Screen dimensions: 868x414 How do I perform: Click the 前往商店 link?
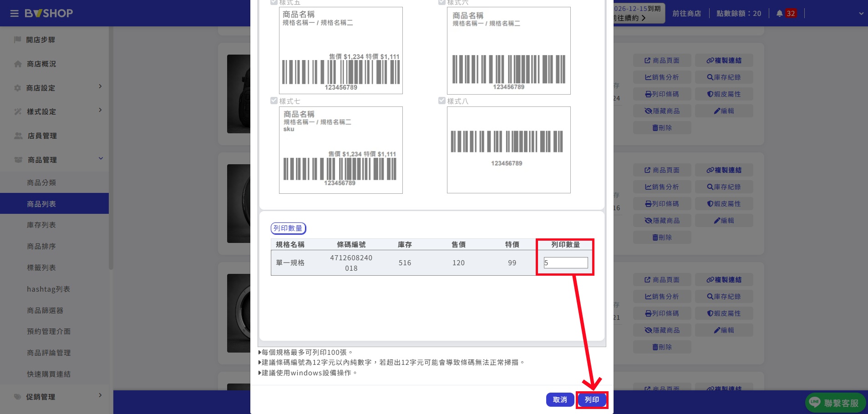tap(686, 14)
